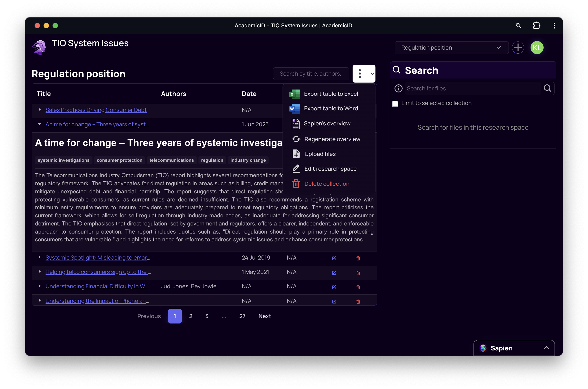588x389 pixels.
Task: Click the plus icon to add collection
Action: pyautogui.click(x=518, y=48)
